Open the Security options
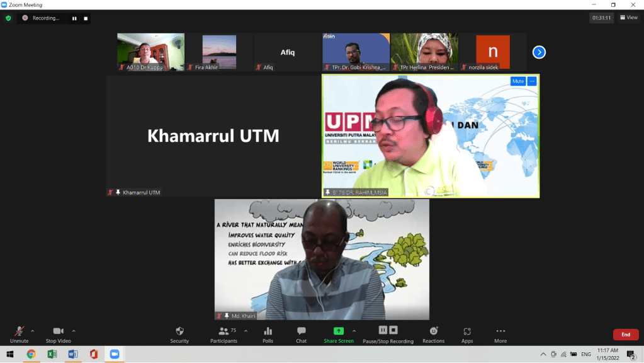 pos(179,334)
